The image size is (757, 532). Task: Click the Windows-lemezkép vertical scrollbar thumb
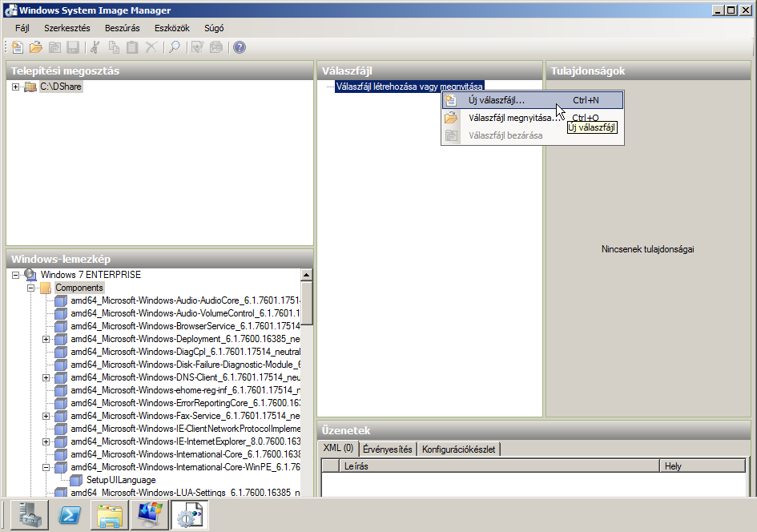(x=306, y=303)
